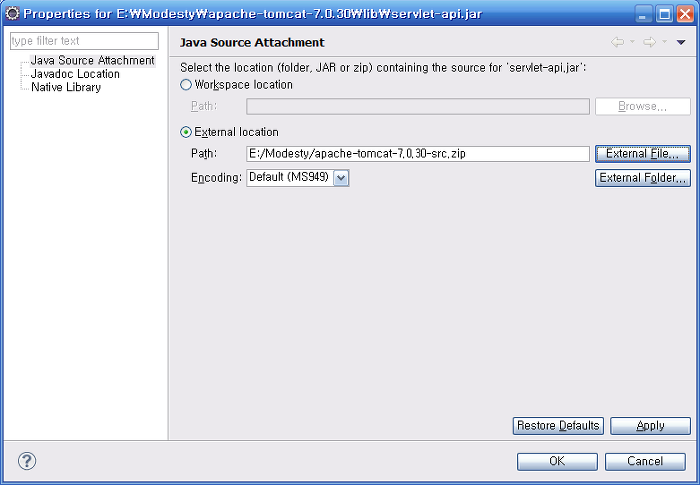Click the Eclipse icon in title bar
Viewport: 700px width, 485px height.
[x=12, y=13]
